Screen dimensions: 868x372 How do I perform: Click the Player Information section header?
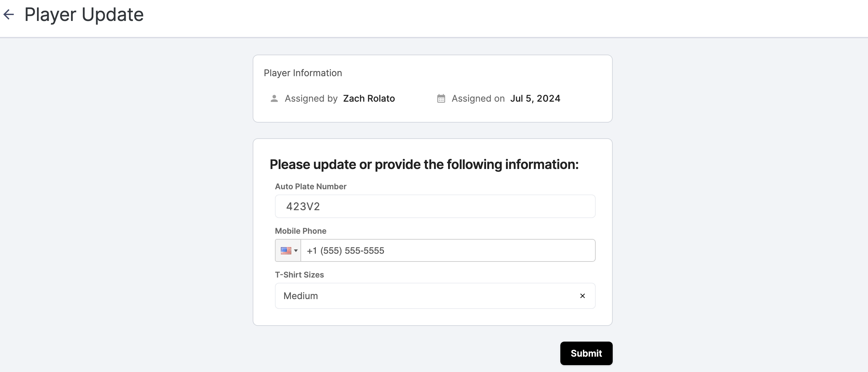pos(303,73)
